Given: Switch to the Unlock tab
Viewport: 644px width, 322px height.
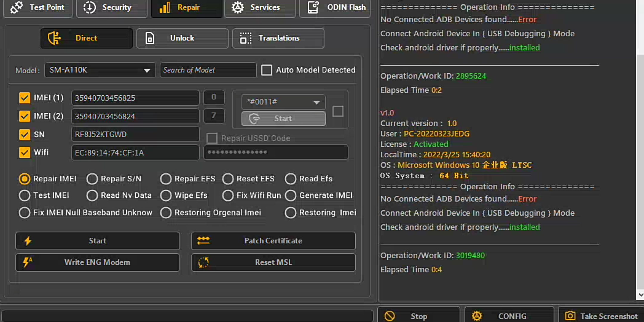Looking at the screenshot, I should point(182,38).
